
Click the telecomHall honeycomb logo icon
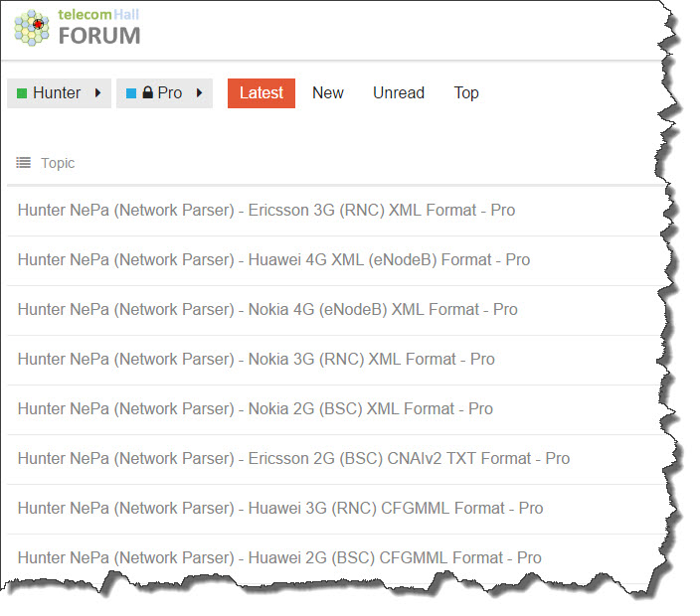32,28
